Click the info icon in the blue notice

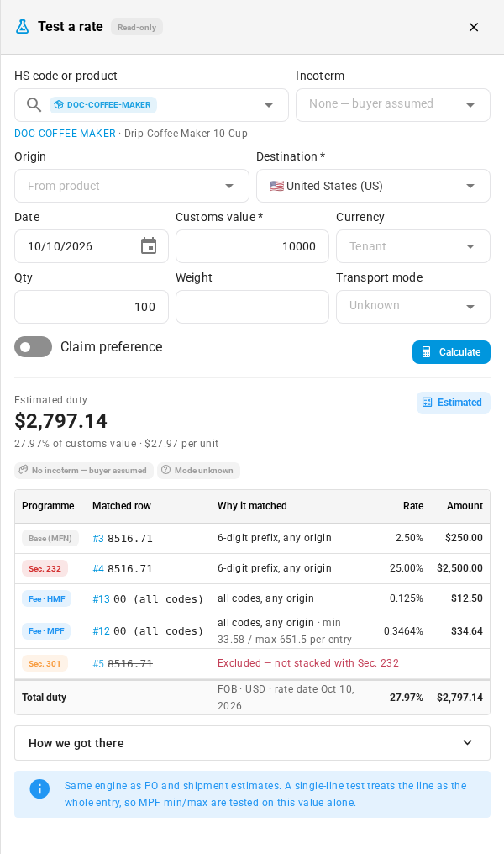point(39,788)
